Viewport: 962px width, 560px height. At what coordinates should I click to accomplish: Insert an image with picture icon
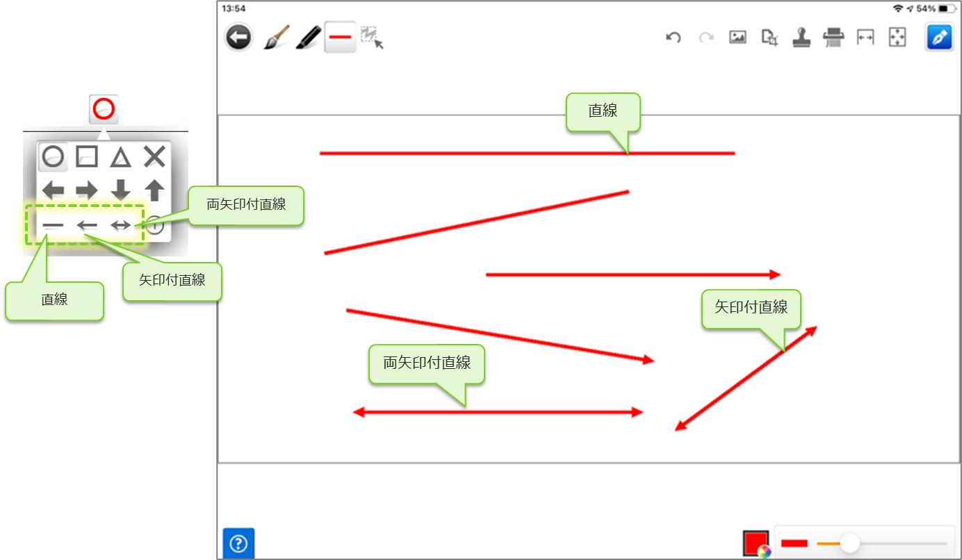pos(737,38)
